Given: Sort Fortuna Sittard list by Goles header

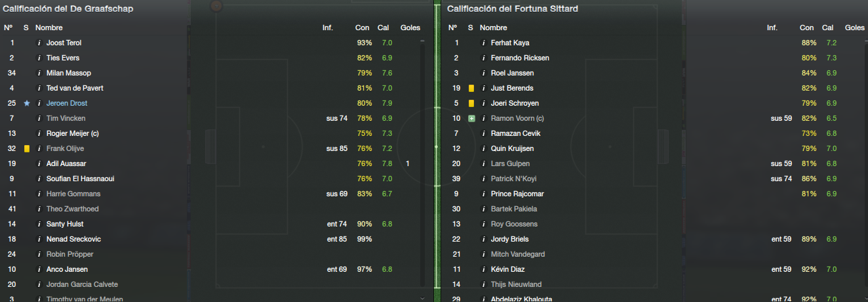Looking at the screenshot, I should [855, 28].
